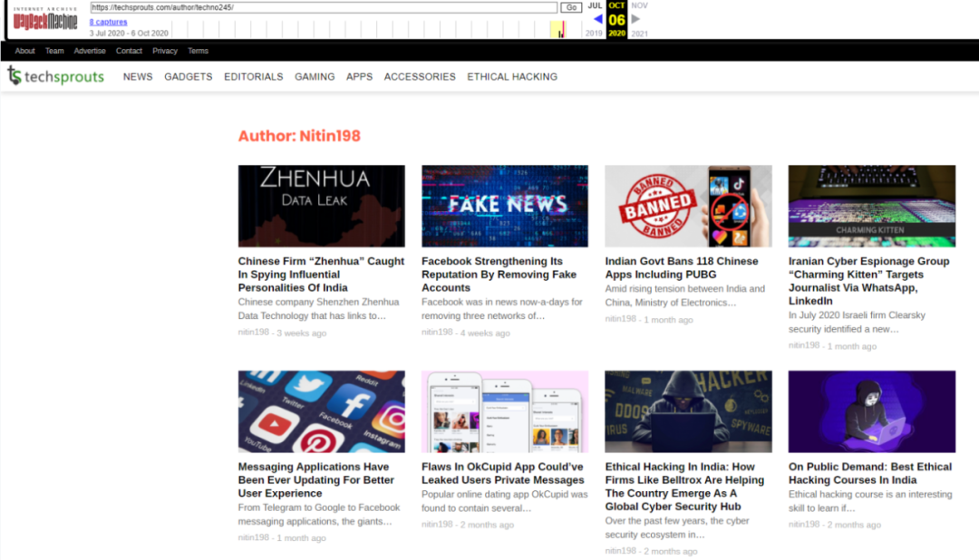Go to the APPS section
This screenshot has height=560, width=979.
359,77
